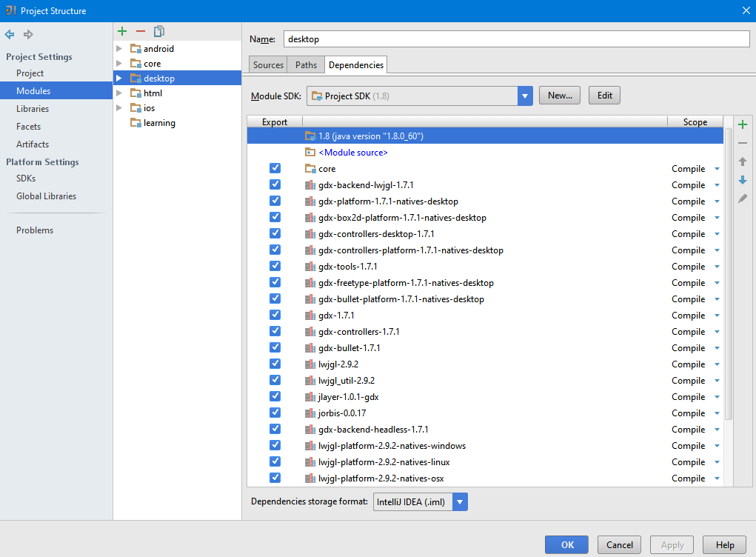This screenshot has width=756, height=557.
Task: Click the back navigation arrow
Action: pyautogui.click(x=9, y=34)
